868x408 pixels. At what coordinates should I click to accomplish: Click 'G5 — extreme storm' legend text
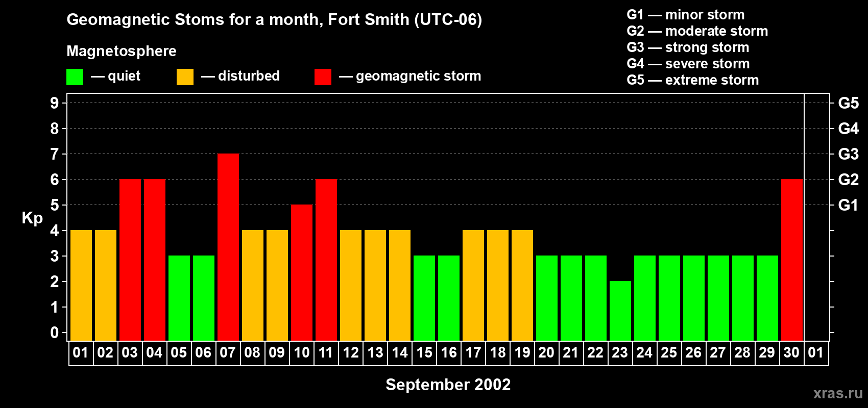693,80
